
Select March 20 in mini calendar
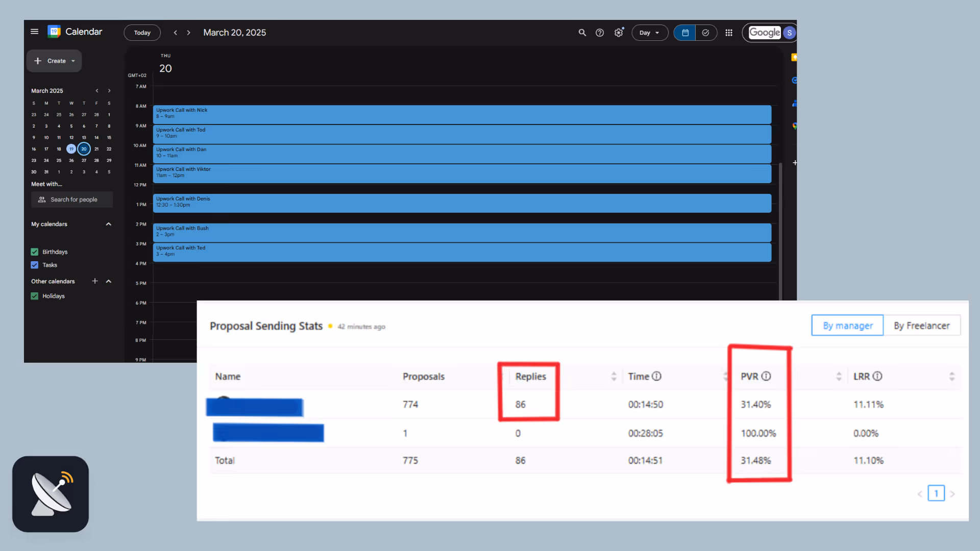point(84,149)
